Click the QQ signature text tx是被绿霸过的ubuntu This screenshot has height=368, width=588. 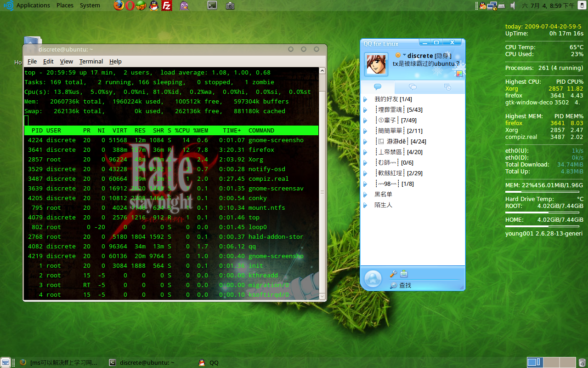pyautogui.click(x=426, y=64)
